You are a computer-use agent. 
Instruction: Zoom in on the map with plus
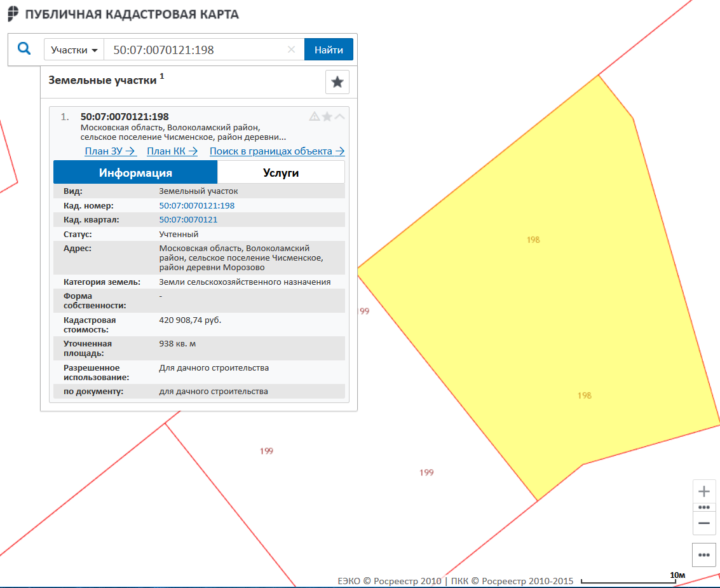click(x=704, y=491)
